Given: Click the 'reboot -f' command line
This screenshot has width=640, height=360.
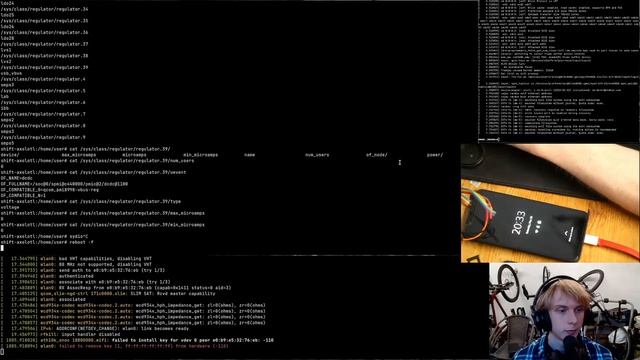Looking at the screenshot, I should pos(47,242).
